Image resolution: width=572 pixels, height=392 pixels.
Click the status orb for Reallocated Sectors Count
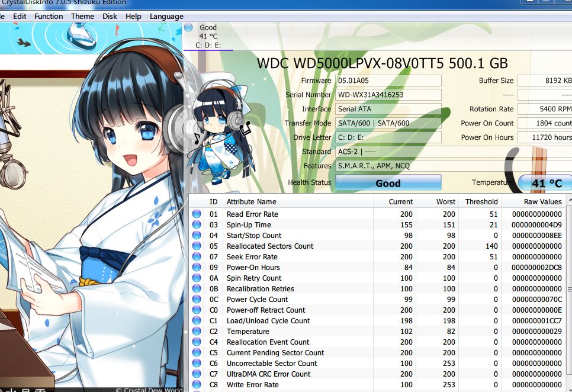[x=197, y=246]
